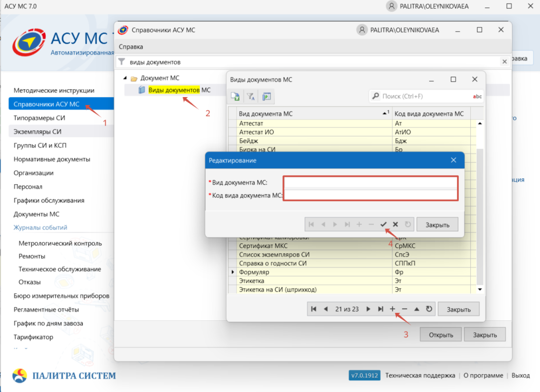The image size is (540, 392).
Task: Open Бюро измерительных приборов
Action: click(62, 295)
